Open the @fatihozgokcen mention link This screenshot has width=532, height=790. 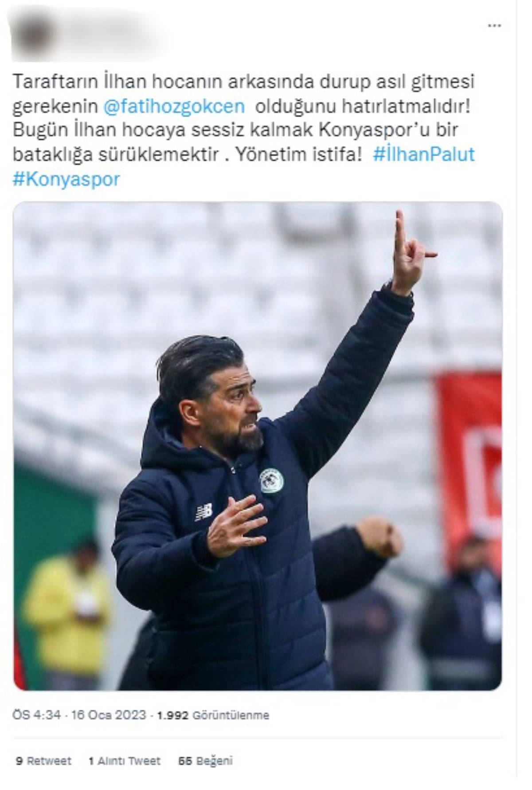pos(174,106)
